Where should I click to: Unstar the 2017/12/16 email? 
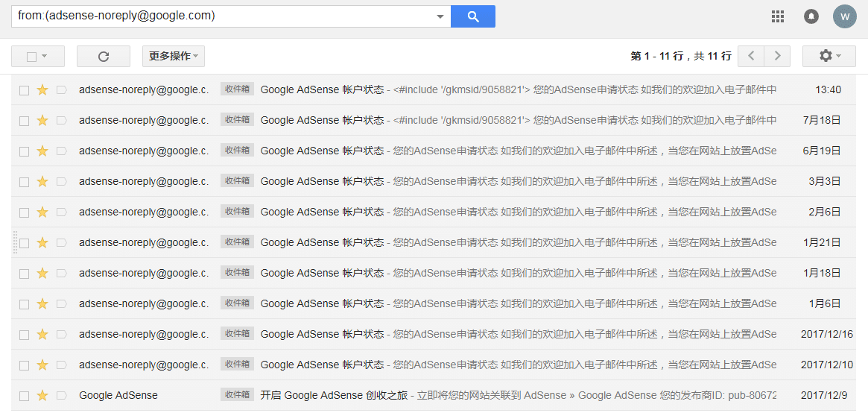(x=42, y=335)
